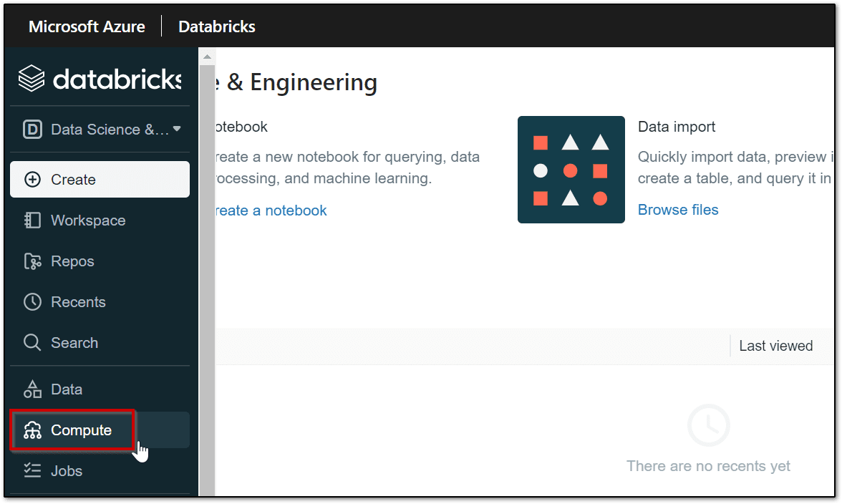Click the Data icon in the sidebar

coord(32,389)
